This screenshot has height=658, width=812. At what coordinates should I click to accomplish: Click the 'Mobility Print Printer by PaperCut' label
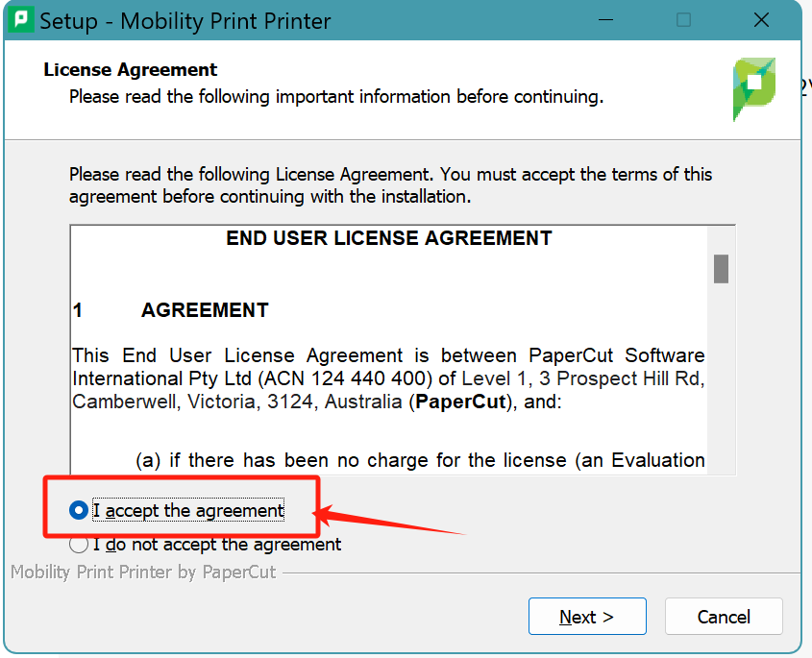143,573
